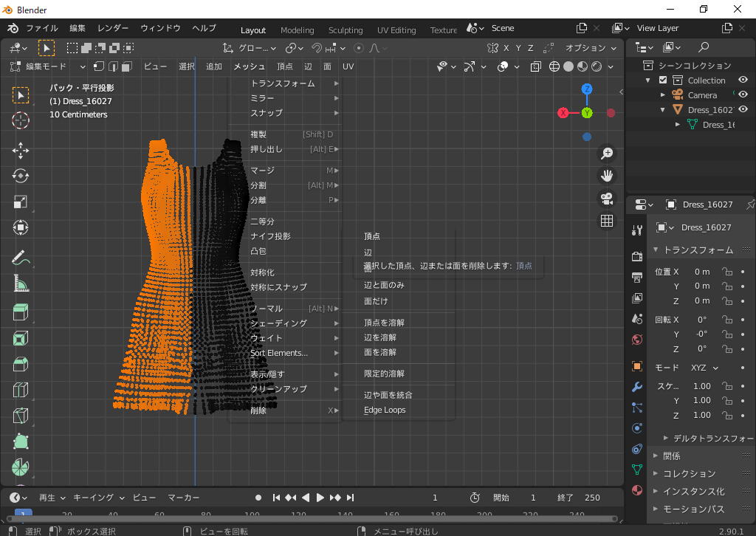This screenshot has height=536, width=756.
Task: Toggle X-ray mode in viewport header
Action: (x=535, y=66)
